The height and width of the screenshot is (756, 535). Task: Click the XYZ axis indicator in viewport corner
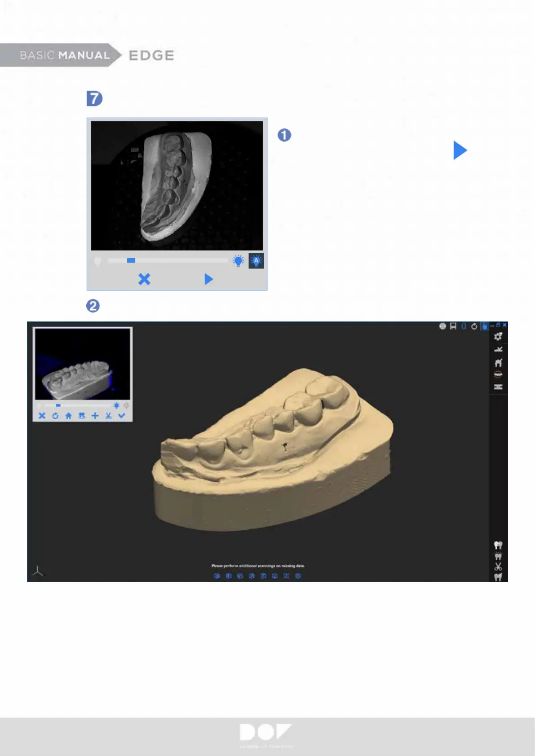pyautogui.click(x=38, y=571)
